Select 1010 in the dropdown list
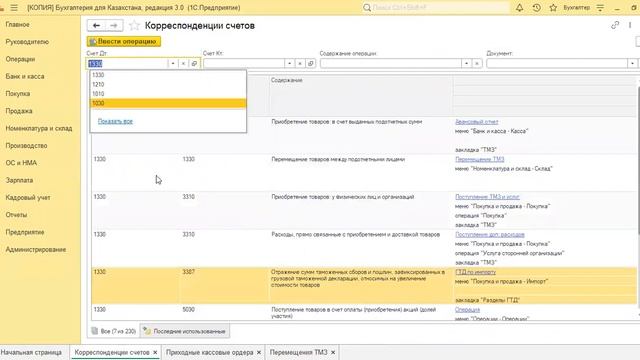Image resolution: width=640 pixels, height=360 pixels. [168, 94]
